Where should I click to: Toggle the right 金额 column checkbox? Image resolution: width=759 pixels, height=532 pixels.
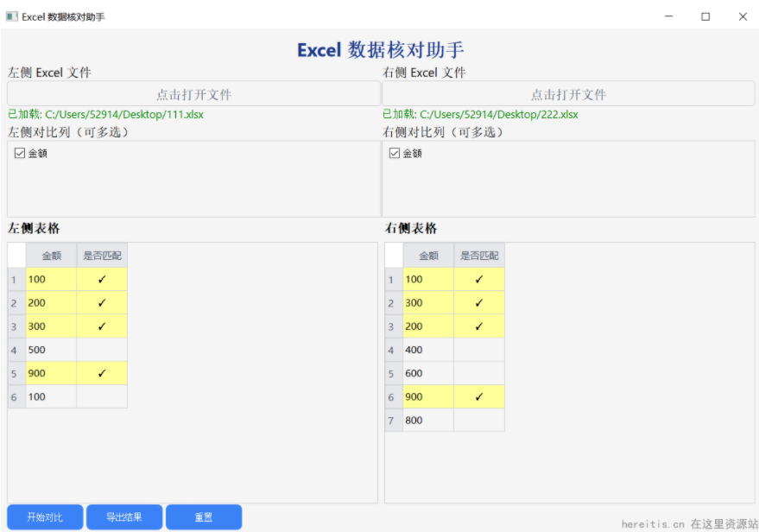click(395, 154)
